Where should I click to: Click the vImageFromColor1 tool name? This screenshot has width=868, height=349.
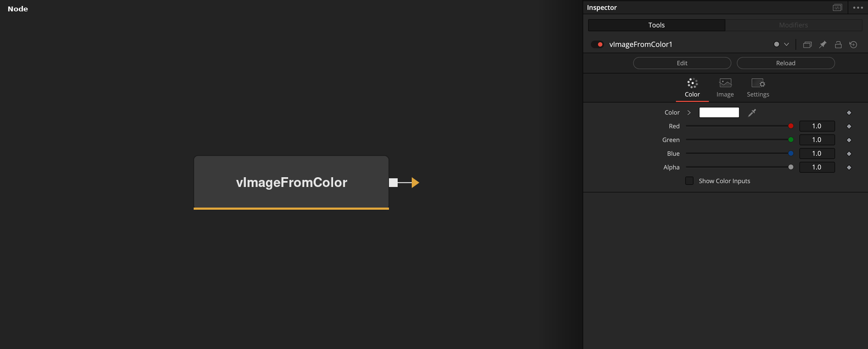[x=641, y=44]
